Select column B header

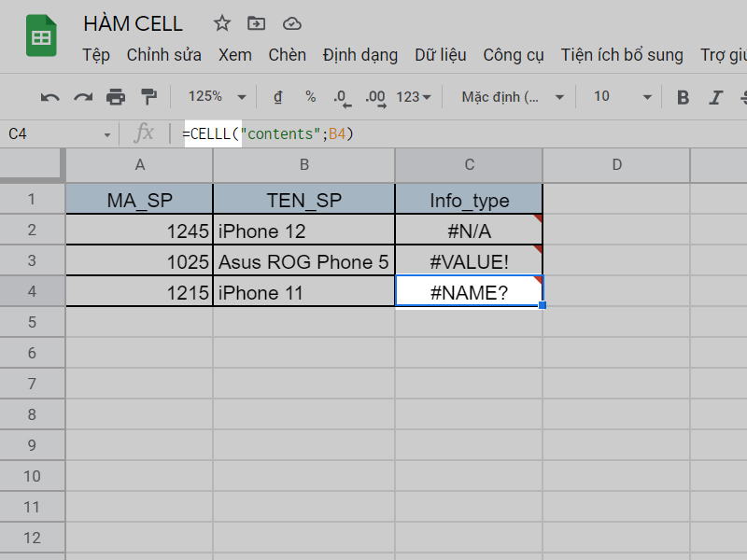(304, 165)
